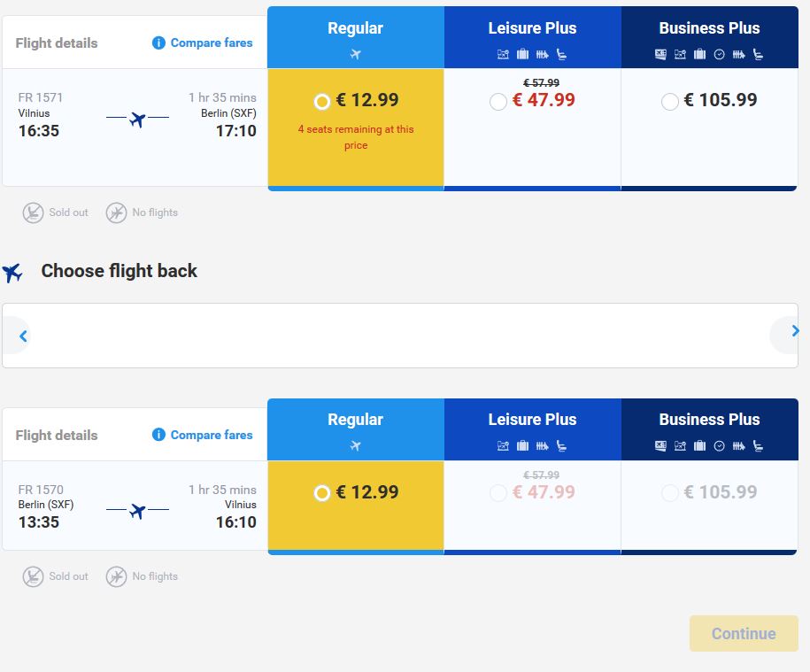
Task: Click the info icon beside return Compare fares
Action: (x=158, y=435)
